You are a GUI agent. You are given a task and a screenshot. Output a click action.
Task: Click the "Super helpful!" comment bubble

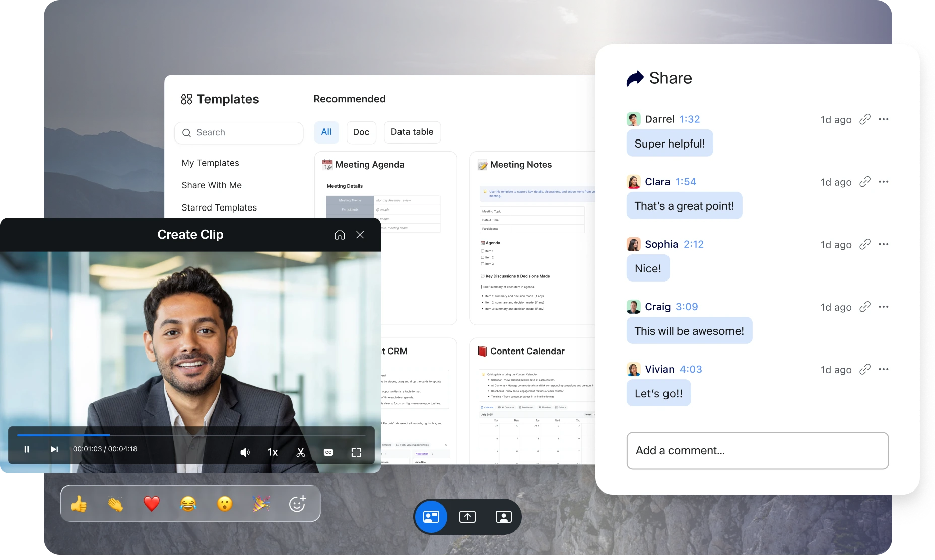pyautogui.click(x=670, y=144)
